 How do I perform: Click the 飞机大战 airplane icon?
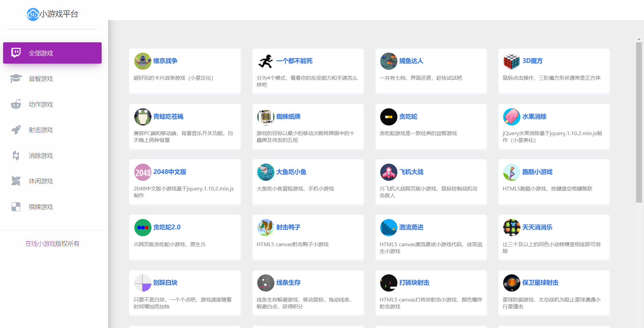[388, 172]
